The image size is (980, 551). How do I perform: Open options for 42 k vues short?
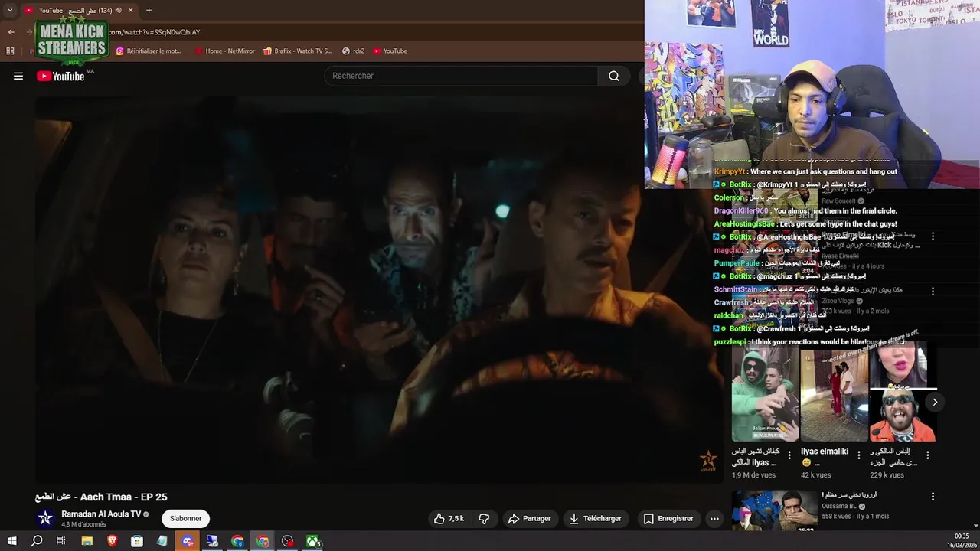click(x=859, y=455)
